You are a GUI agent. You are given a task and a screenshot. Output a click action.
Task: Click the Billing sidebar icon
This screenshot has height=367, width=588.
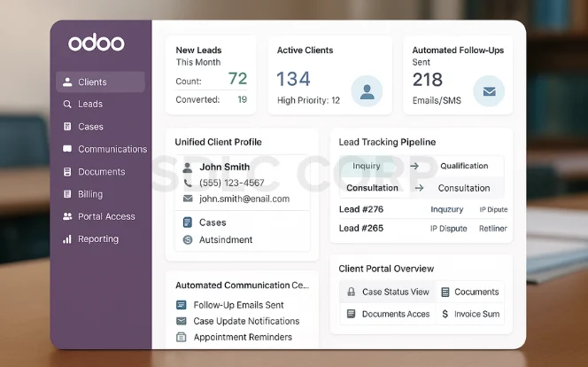(x=67, y=194)
